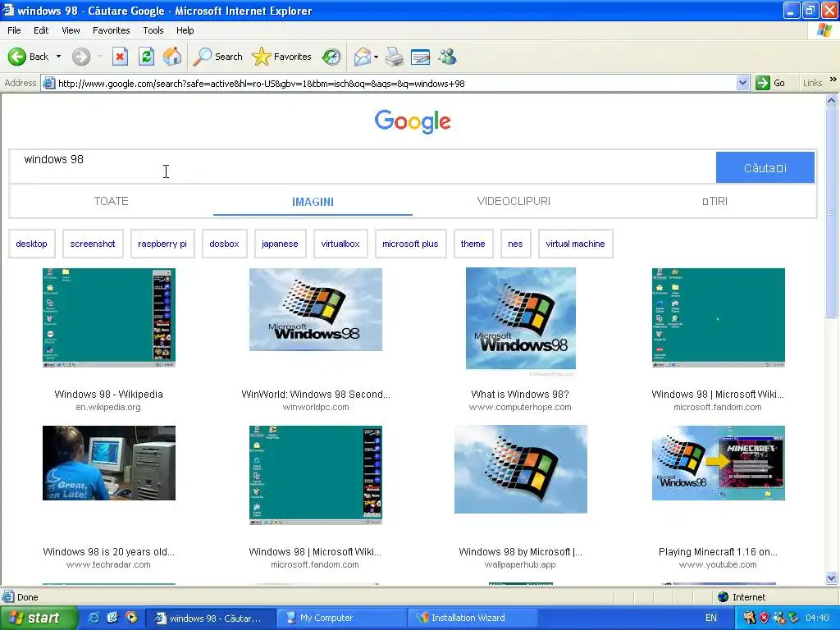Click the blue Căutați search button
The width and height of the screenshot is (840, 630).
click(765, 167)
